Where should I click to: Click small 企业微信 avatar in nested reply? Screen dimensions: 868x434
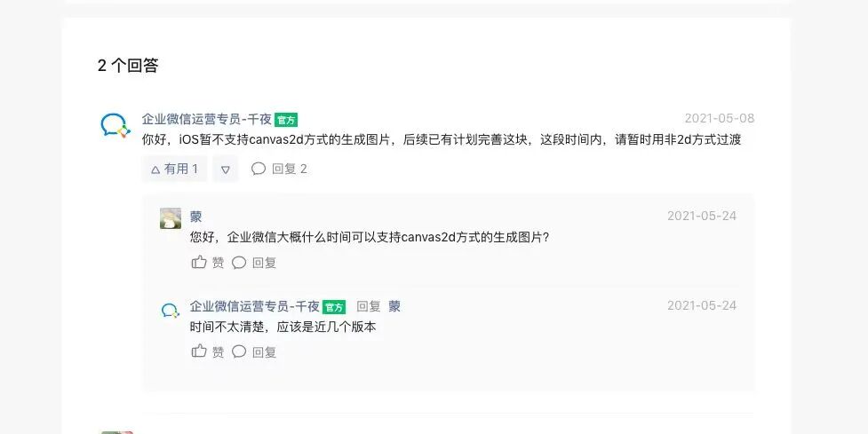point(171,311)
